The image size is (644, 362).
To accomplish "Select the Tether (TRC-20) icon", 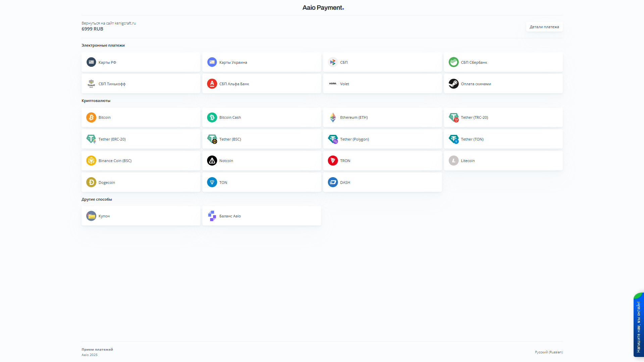I will pos(454,117).
